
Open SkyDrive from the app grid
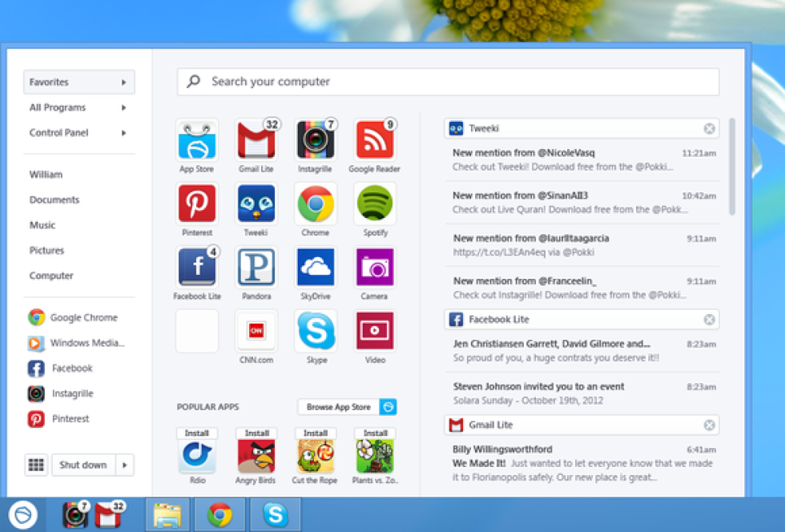click(x=316, y=268)
